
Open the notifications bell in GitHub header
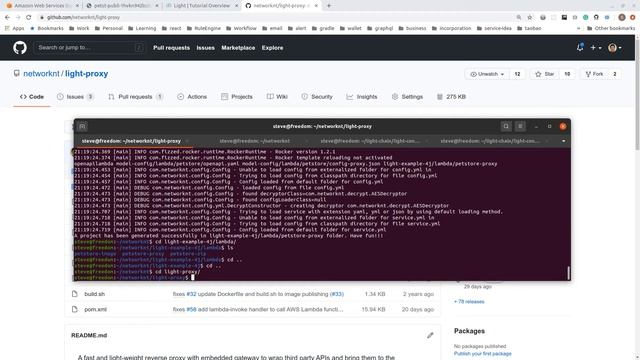[x=580, y=48]
